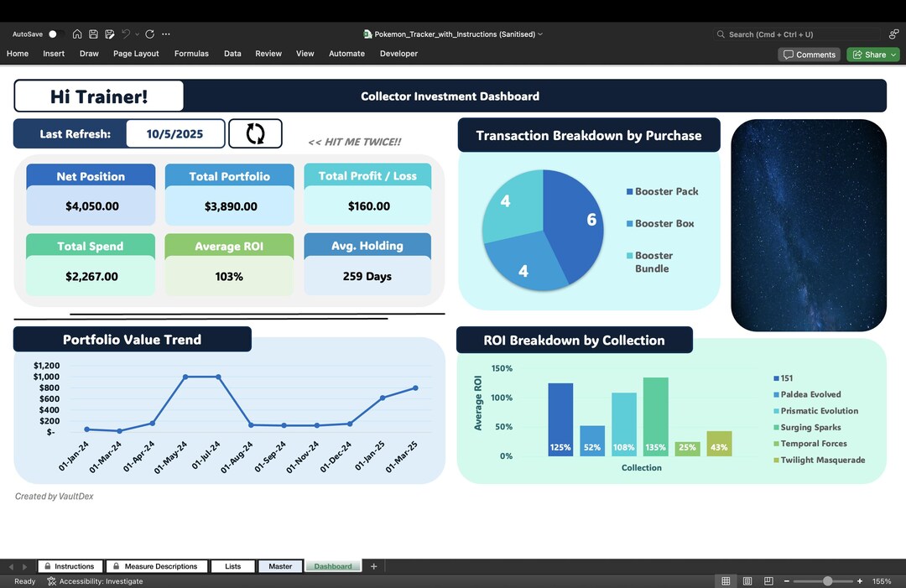Open the Save icon in the toolbar

click(x=92, y=34)
